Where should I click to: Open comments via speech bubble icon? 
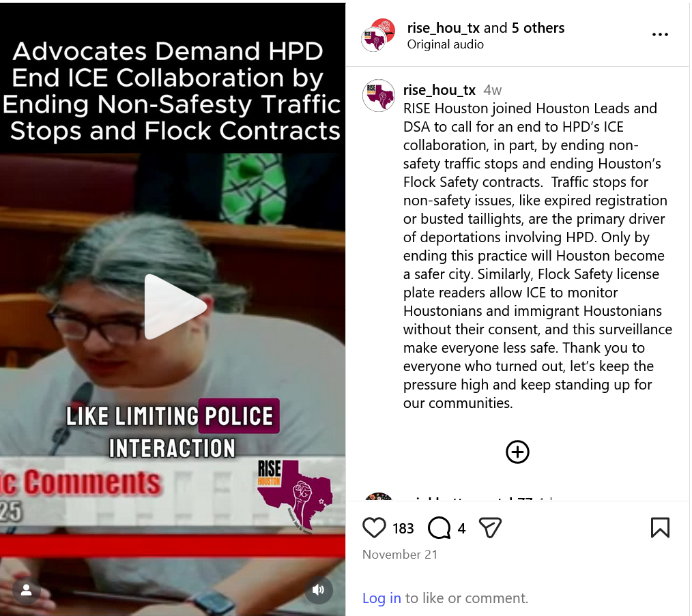pyautogui.click(x=439, y=528)
